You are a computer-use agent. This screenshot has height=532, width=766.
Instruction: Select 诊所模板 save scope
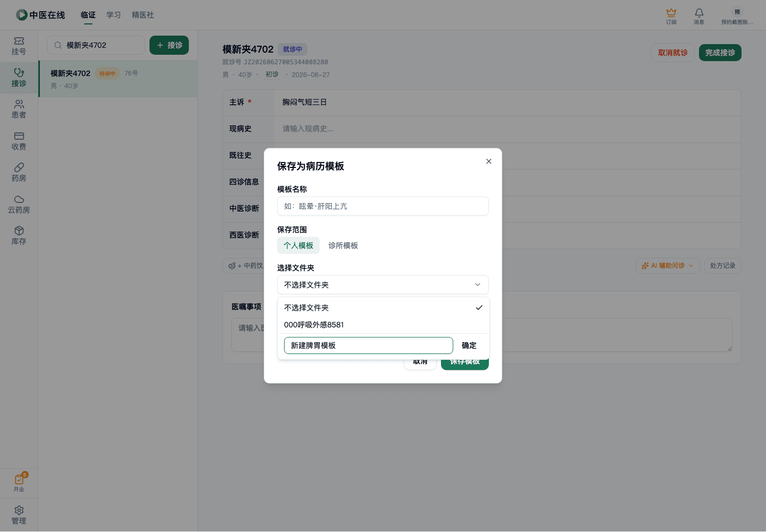tap(343, 246)
